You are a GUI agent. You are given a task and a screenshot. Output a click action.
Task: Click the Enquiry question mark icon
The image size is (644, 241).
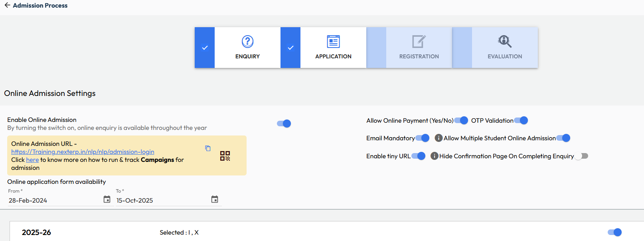(x=247, y=42)
